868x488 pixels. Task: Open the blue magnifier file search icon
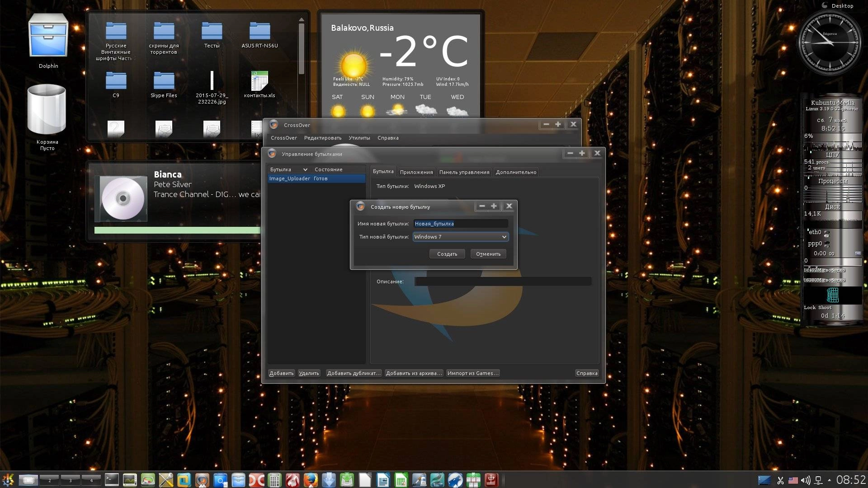point(220,480)
